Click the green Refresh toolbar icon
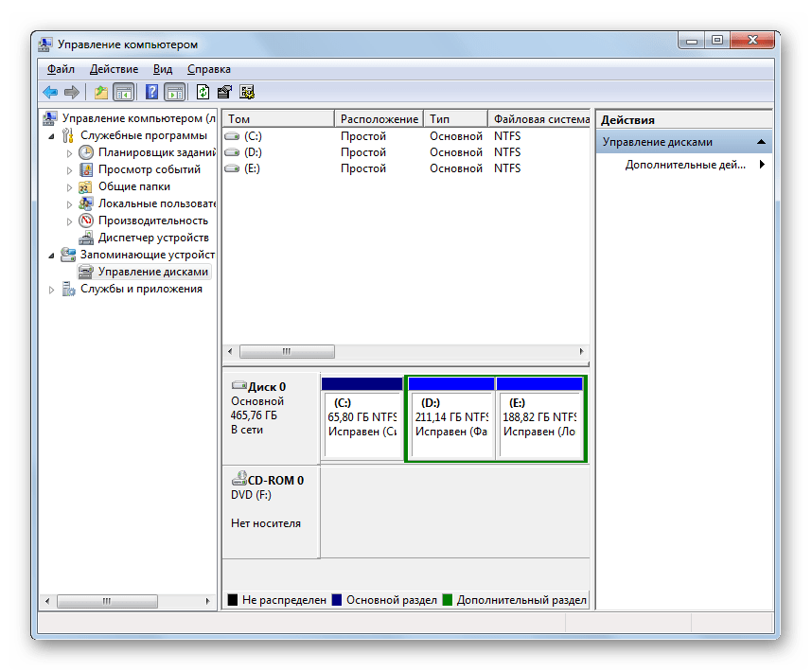 coord(203,92)
